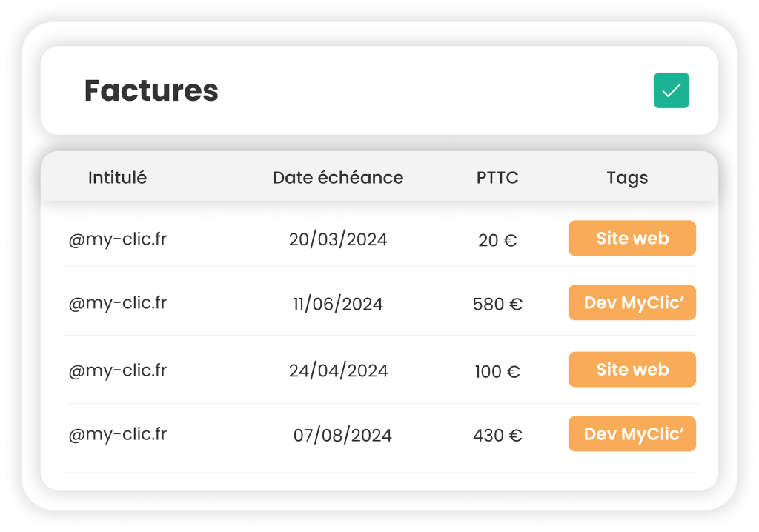The image size is (759, 532).
Task: Select the Dev MyClic' tag on the second invoice
Action: [632, 302]
